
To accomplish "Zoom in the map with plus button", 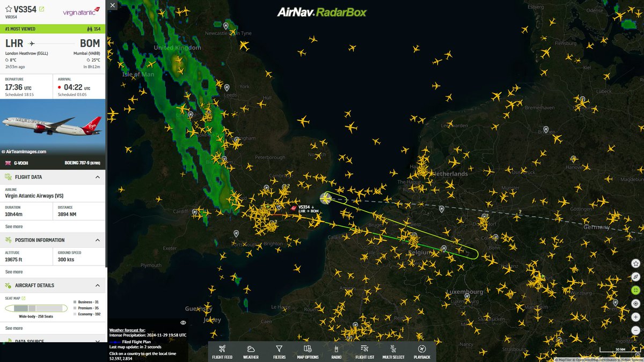I will tap(635, 317).
